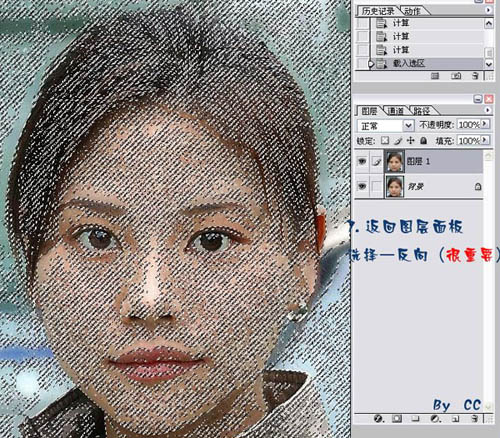This screenshot has width=500, height=438.
Task: Click the History panel scrollbar thumb
Action: (x=489, y=52)
